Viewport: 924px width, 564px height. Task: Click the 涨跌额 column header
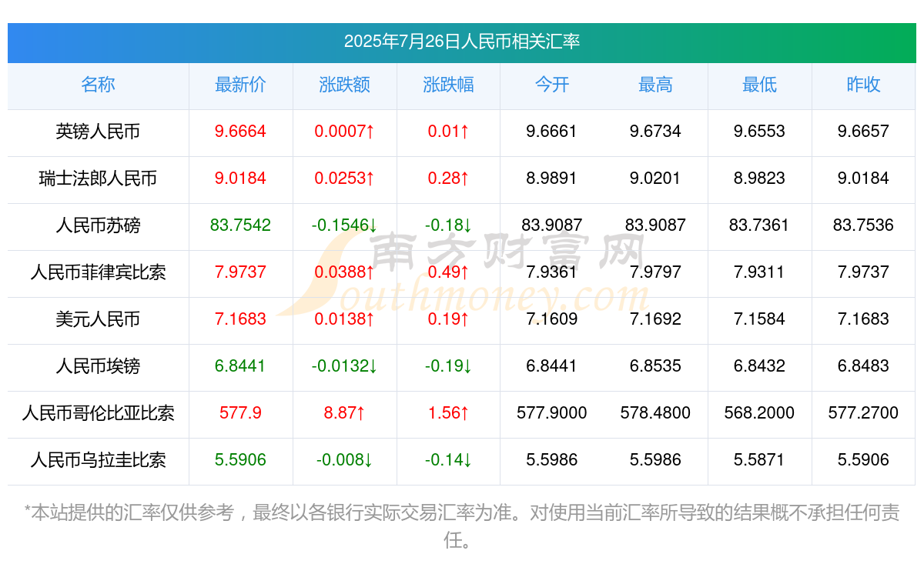pos(345,85)
